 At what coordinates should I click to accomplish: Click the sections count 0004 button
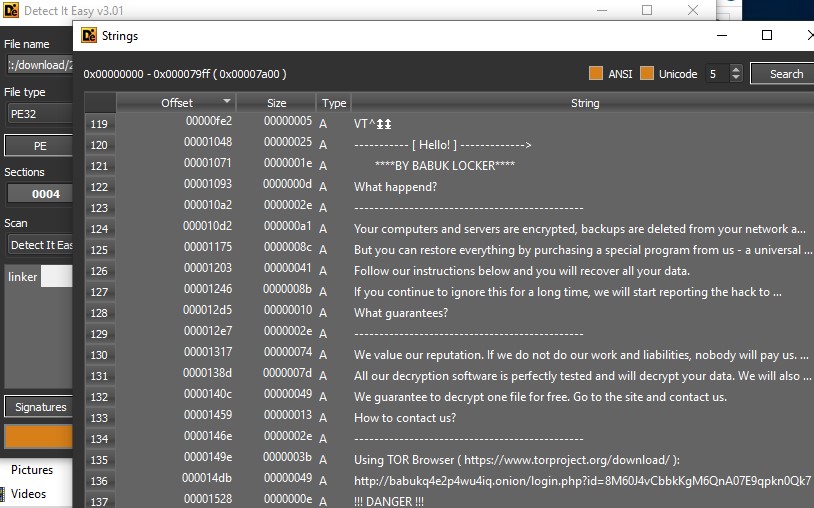click(x=40, y=194)
